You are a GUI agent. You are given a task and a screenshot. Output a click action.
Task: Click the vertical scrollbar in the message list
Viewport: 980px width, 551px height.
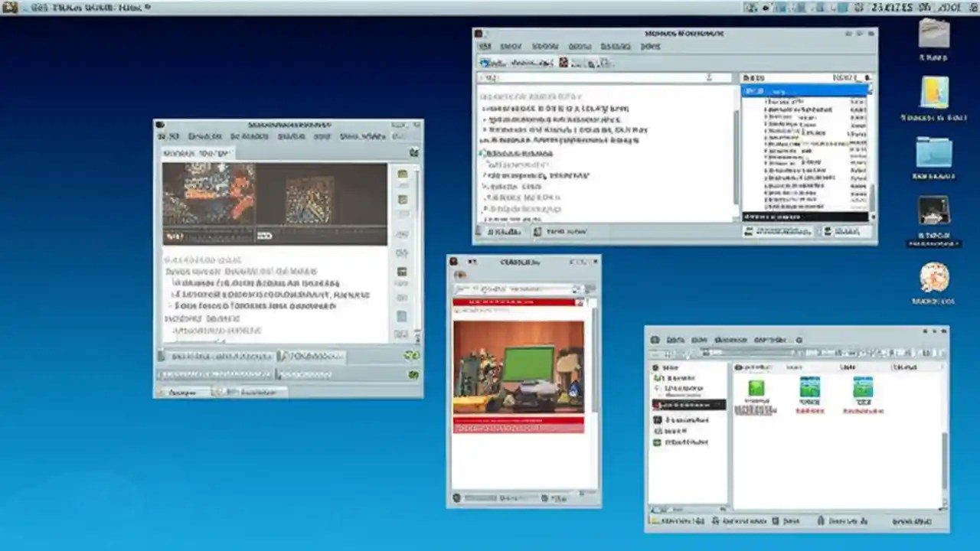click(873, 153)
